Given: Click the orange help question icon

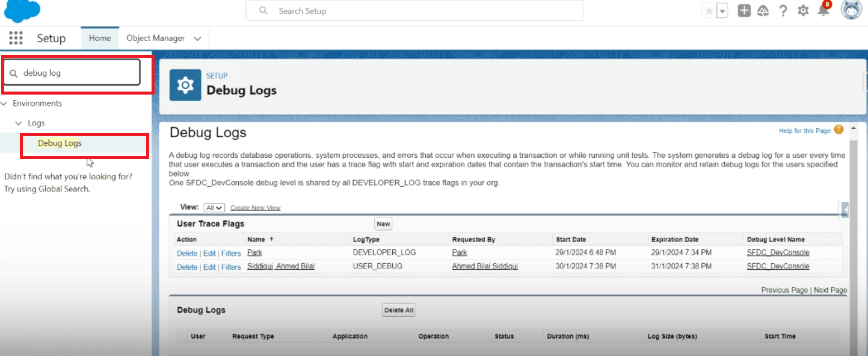Looking at the screenshot, I should 839,130.
